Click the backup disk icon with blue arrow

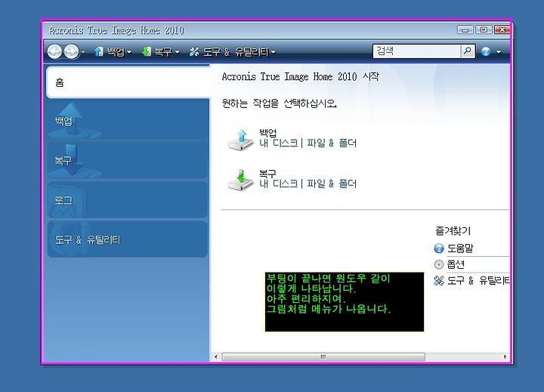240,140
